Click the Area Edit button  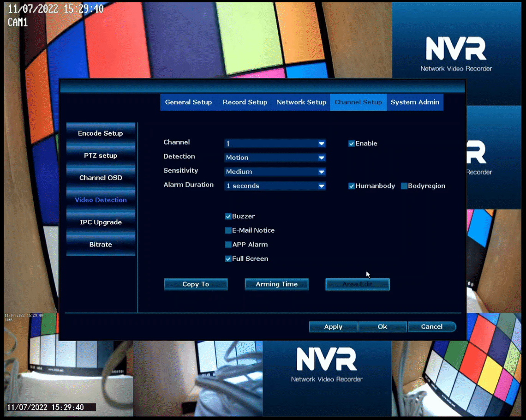pyautogui.click(x=358, y=284)
